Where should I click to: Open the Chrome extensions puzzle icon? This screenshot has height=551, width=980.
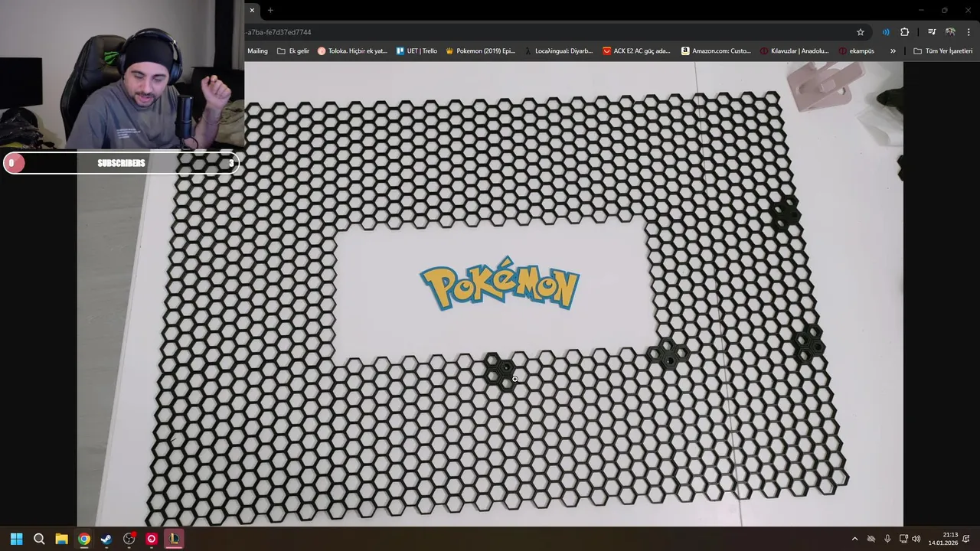point(905,32)
